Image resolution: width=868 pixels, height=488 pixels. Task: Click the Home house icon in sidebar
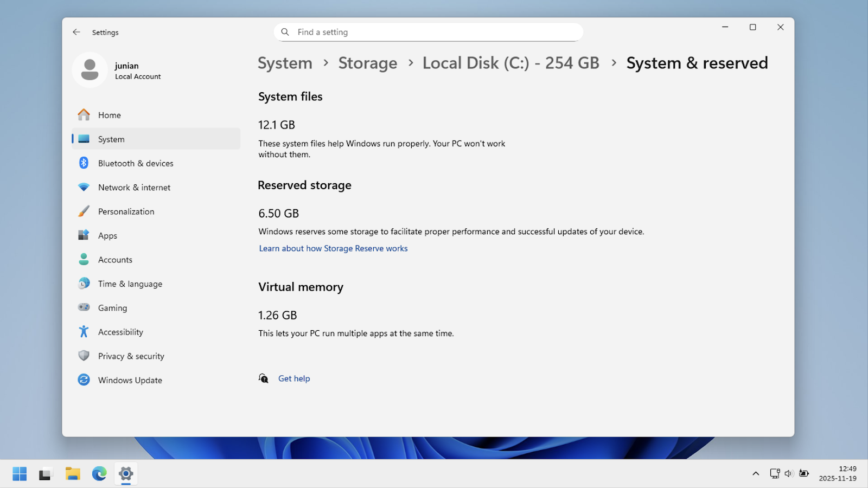84,115
